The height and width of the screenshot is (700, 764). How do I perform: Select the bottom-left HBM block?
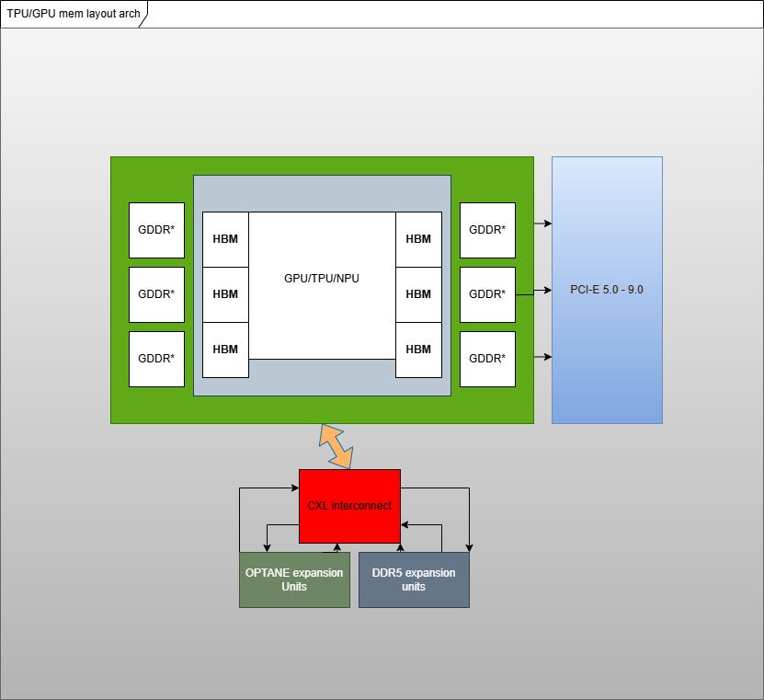coord(225,350)
